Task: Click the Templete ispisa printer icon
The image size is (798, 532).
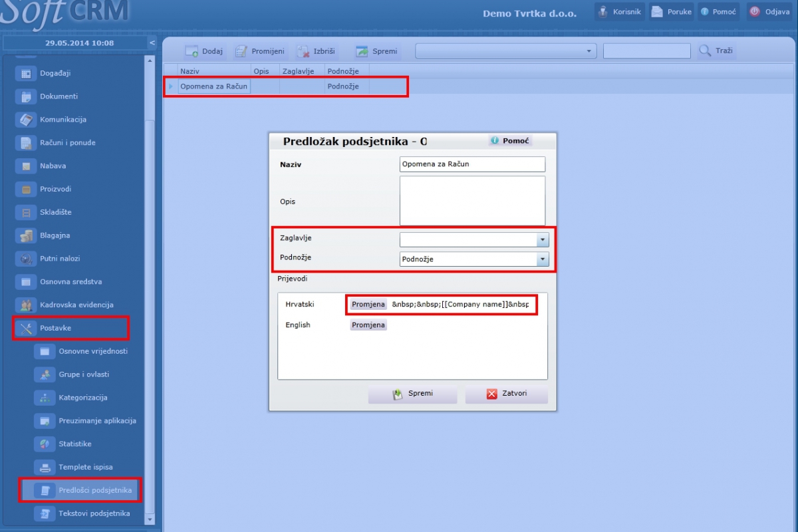Action: [45, 467]
